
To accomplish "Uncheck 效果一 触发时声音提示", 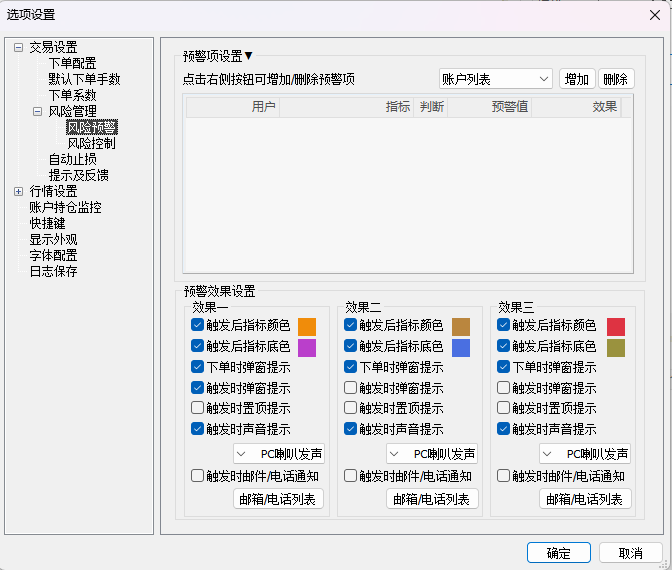I will click(197, 429).
